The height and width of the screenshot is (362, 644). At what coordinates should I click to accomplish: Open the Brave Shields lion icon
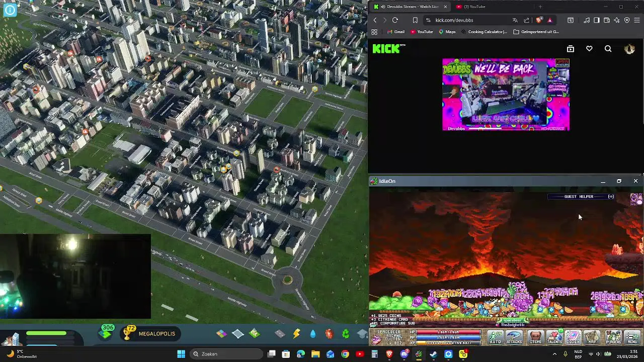click(539, 20)
